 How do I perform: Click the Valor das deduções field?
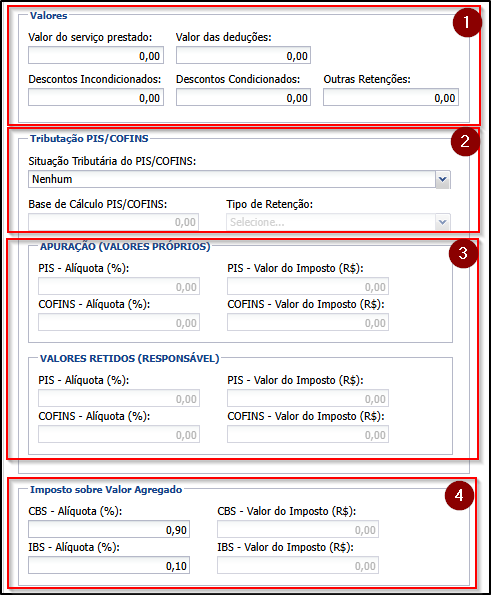[243, 55]
